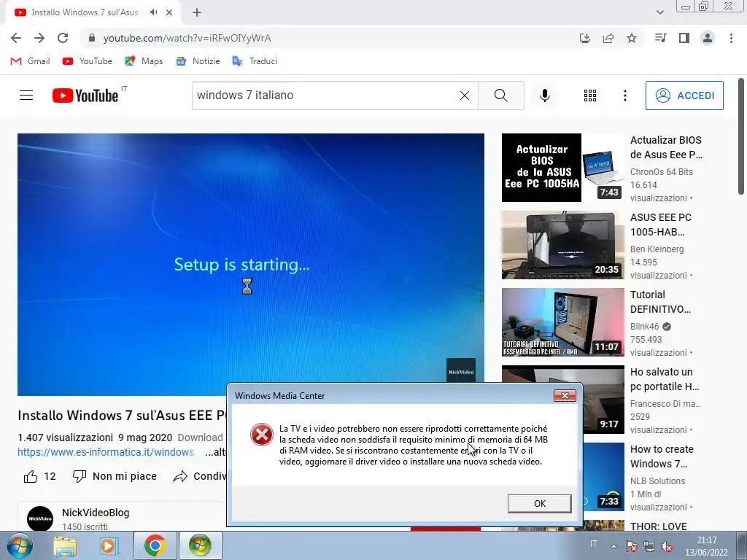The width and height of the screenshot is (747, 560).
Task: Click the install/download page icon in address bar
Action: pos(584,38)
